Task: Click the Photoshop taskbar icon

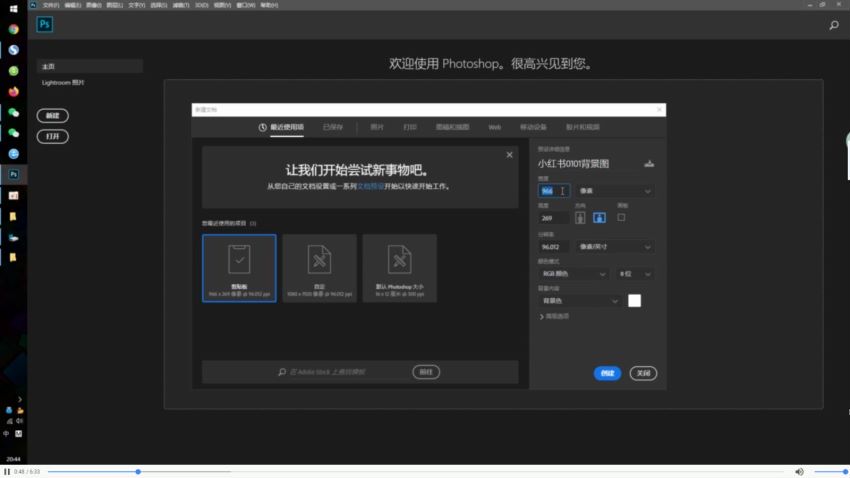Action: point(14,174)
